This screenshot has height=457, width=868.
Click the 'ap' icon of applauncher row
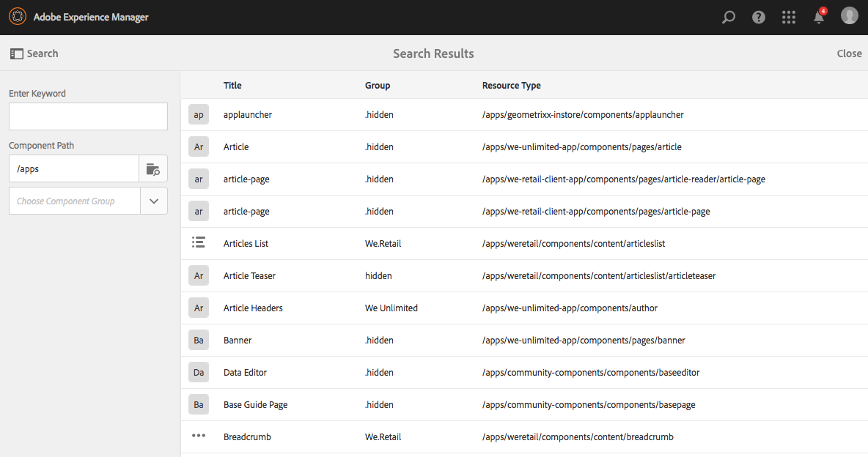tap(199, 114)
